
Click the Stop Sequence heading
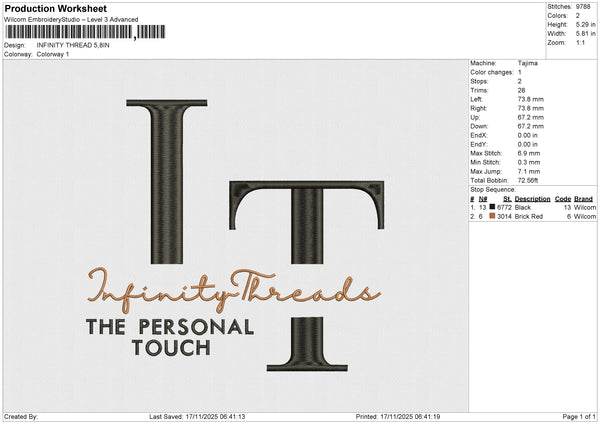(493, 190)
